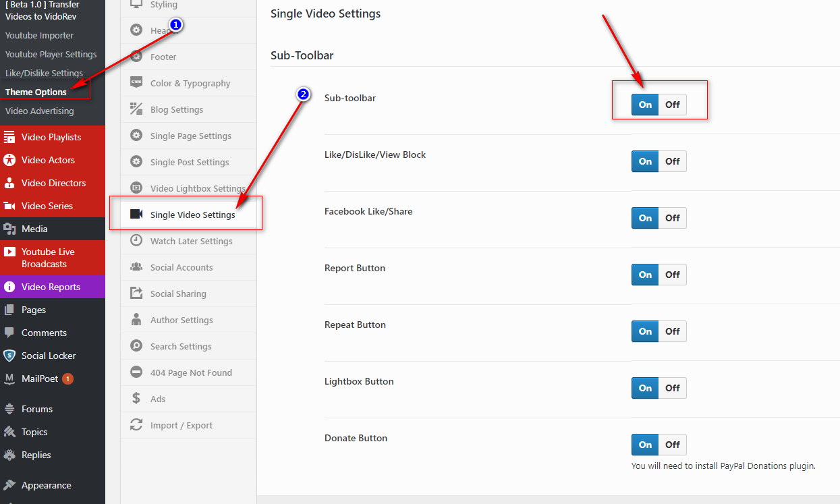
Task: Click the Video Playlists sidebar icon
Action: click(x=9, y=138)
